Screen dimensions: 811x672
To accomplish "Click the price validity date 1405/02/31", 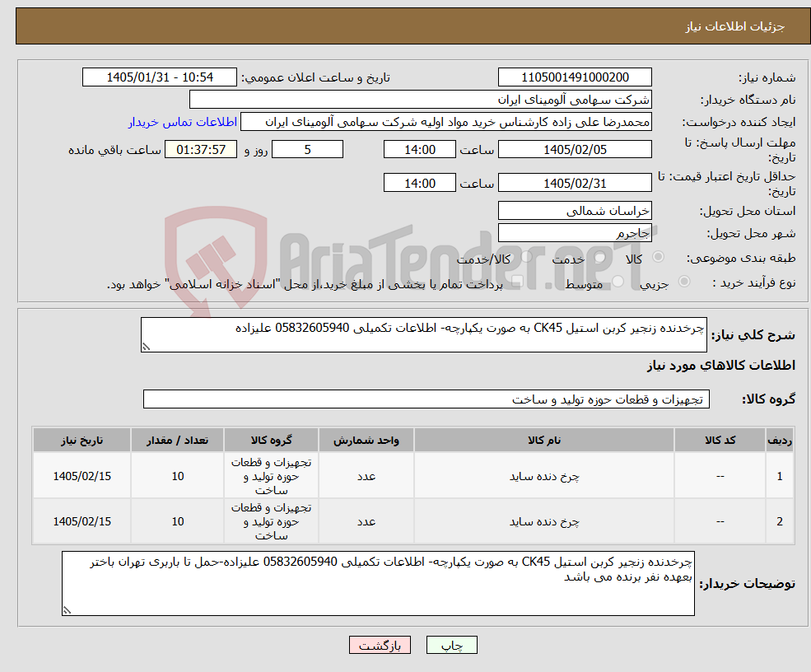I will 575,183.
